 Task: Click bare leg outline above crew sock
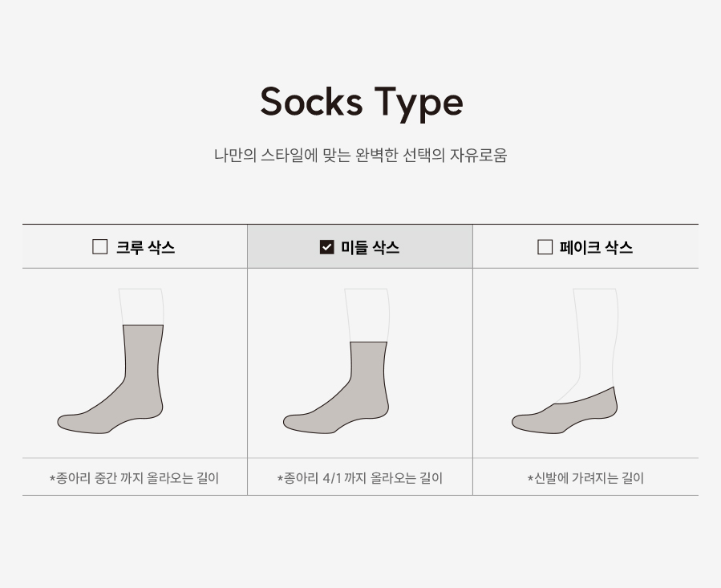point(141,306)
